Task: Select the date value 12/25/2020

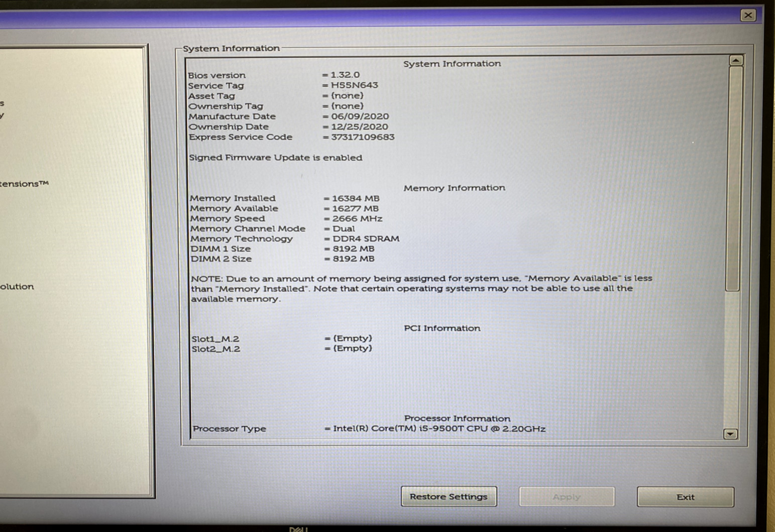Action: click(360, 127)
